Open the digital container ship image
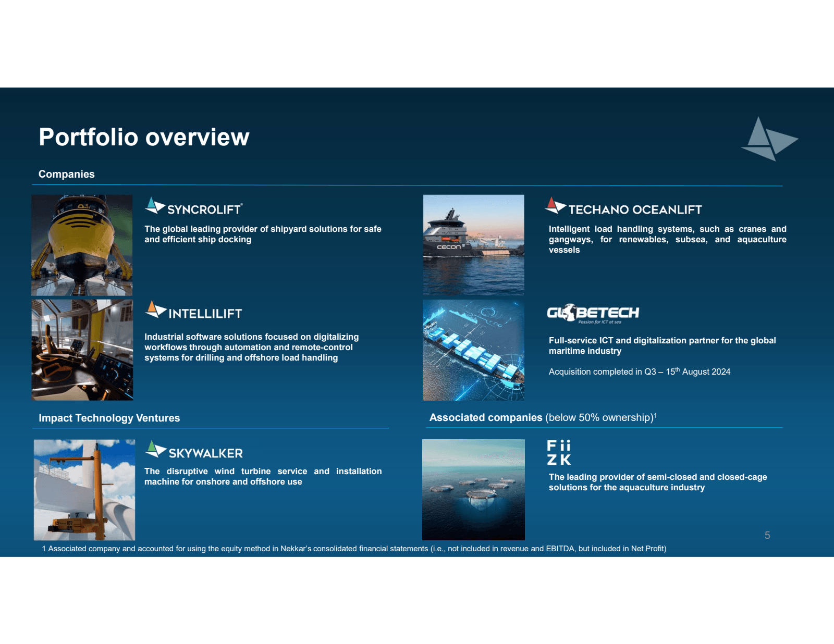The width and height of the screenshot is (834, 644). (x=473, y=350)
